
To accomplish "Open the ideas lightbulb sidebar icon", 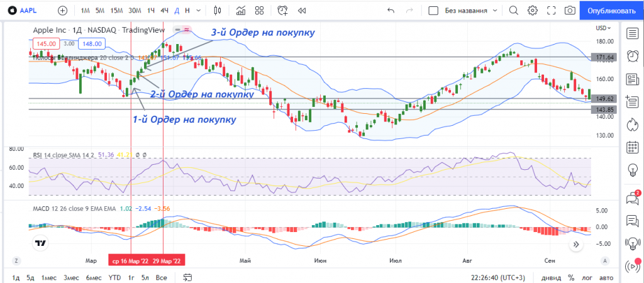I will pyautogui.click(x=633, y=169).
